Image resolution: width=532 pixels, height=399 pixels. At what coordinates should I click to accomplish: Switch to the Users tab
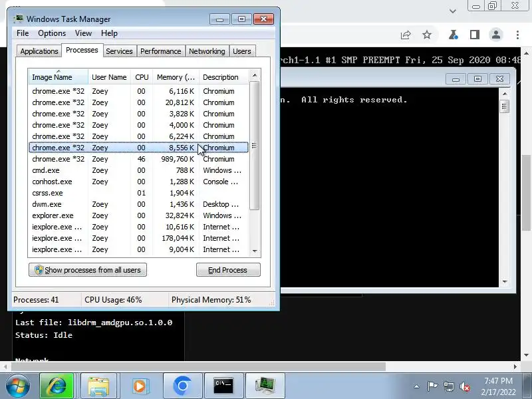[x=242, y=51]
